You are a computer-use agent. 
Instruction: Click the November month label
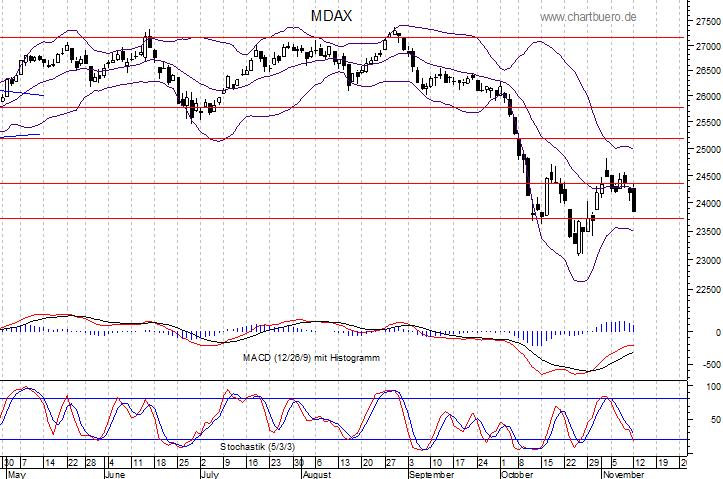click(625, 474)
